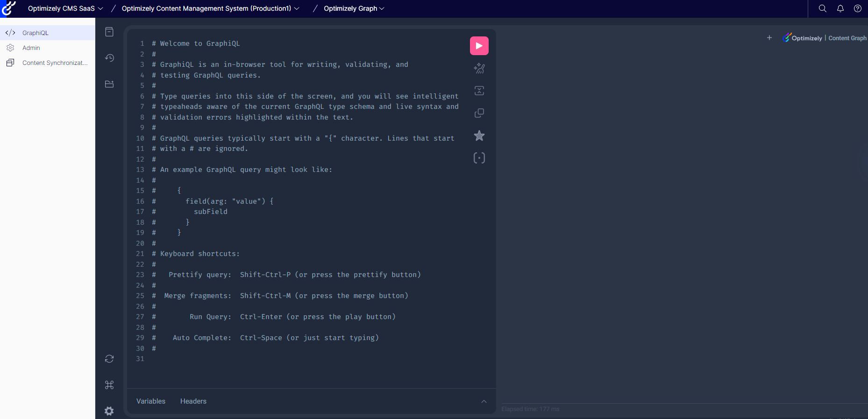Viewport: 868px width, 419px height.
Task: Open Admin in the sidebar
Action: [31, 48]
